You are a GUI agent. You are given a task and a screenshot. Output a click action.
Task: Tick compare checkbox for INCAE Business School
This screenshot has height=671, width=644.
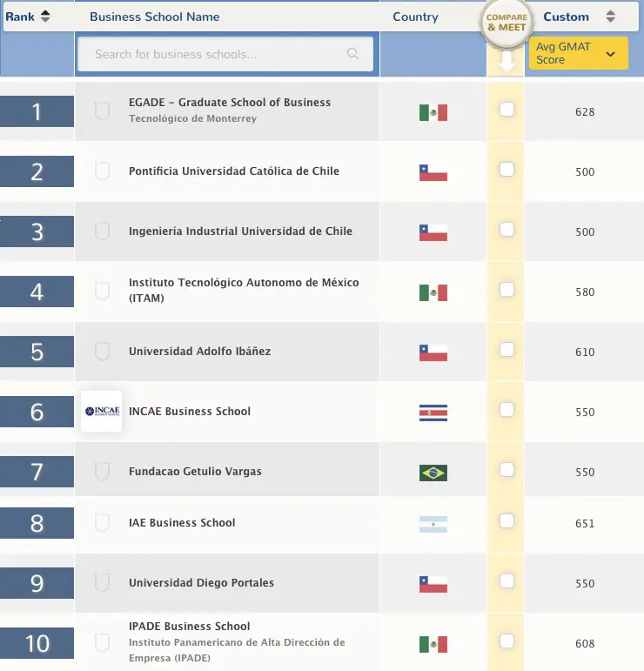tap(506, 410)
